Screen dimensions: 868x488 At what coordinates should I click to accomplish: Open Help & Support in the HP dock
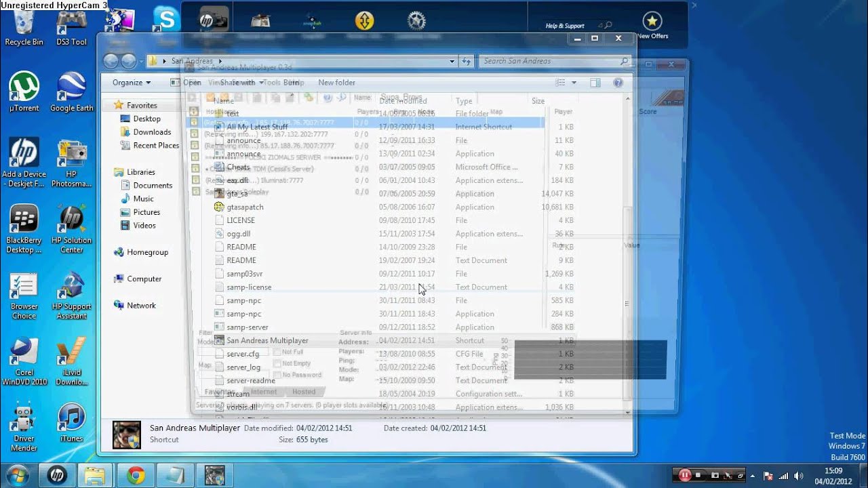point(565,26)
